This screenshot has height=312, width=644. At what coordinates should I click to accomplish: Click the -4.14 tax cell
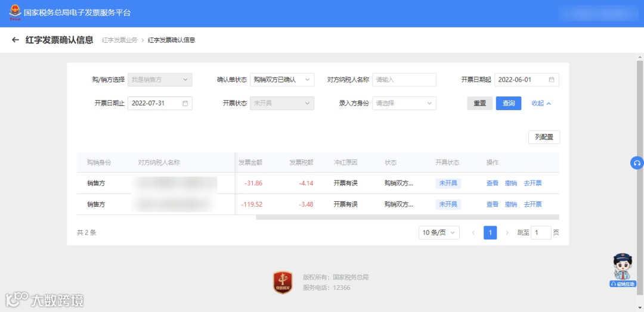[306, 183]
